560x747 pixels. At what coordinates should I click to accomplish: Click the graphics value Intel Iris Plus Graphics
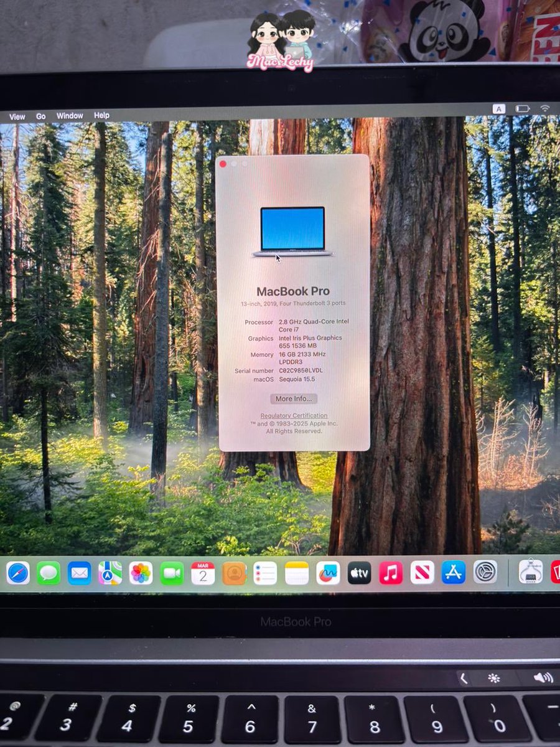coord(310,338)
